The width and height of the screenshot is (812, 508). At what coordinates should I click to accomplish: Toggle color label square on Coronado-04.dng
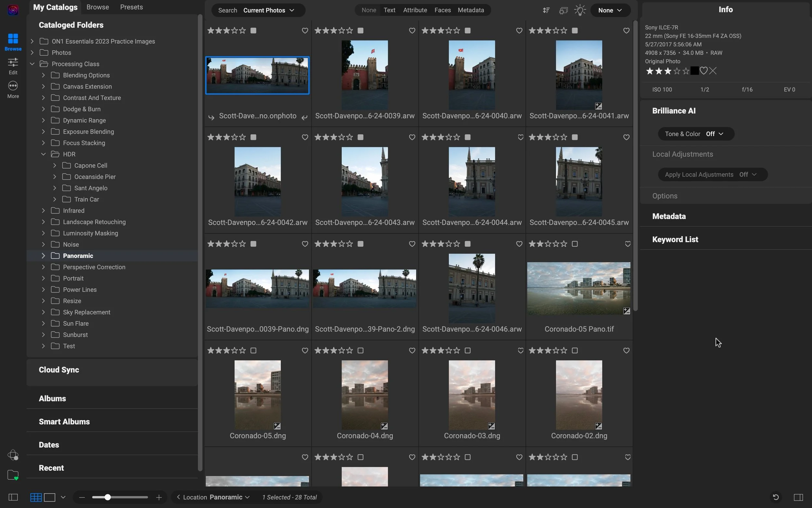pos(361,350)
